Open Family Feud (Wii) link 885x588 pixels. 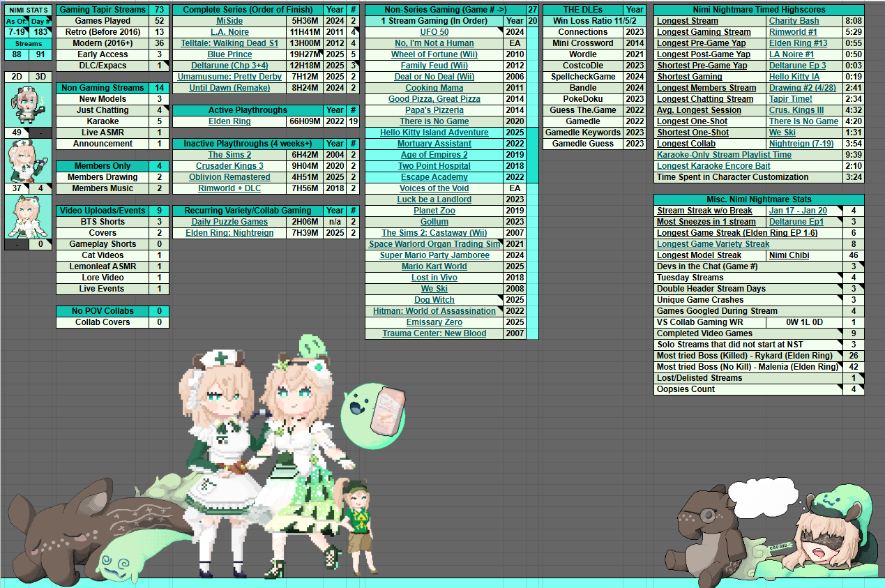point(434,66)
